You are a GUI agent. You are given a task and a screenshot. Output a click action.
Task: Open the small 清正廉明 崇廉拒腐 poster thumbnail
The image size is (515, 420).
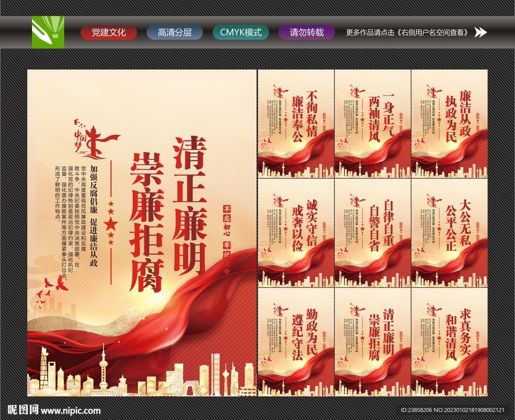(373, 342)
